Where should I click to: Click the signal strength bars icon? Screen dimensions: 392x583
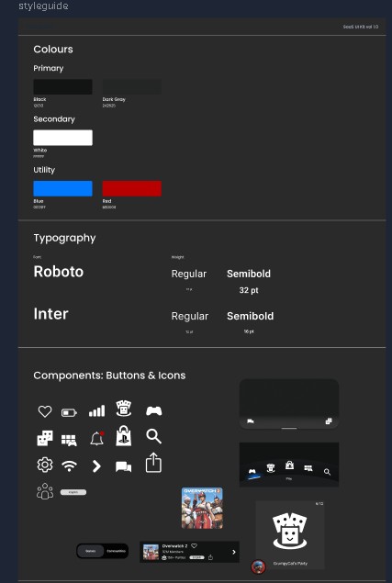coord(96,410)
